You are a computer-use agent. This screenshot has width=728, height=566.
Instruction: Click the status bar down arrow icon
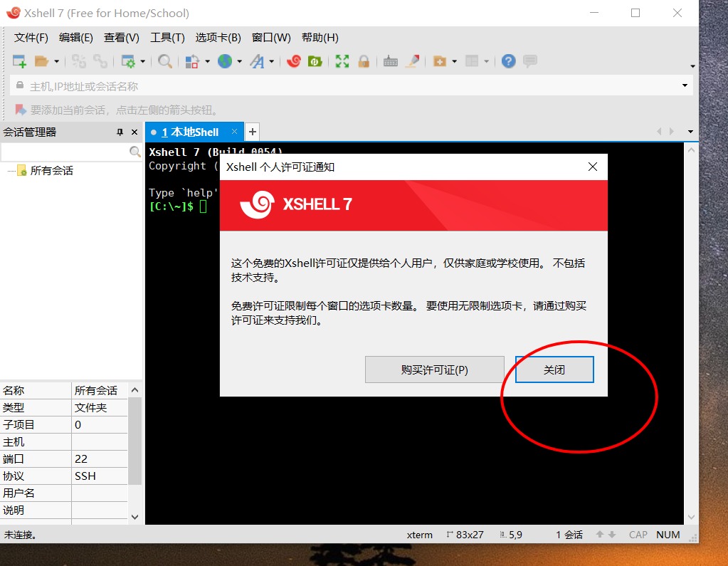tap(612, 535)
